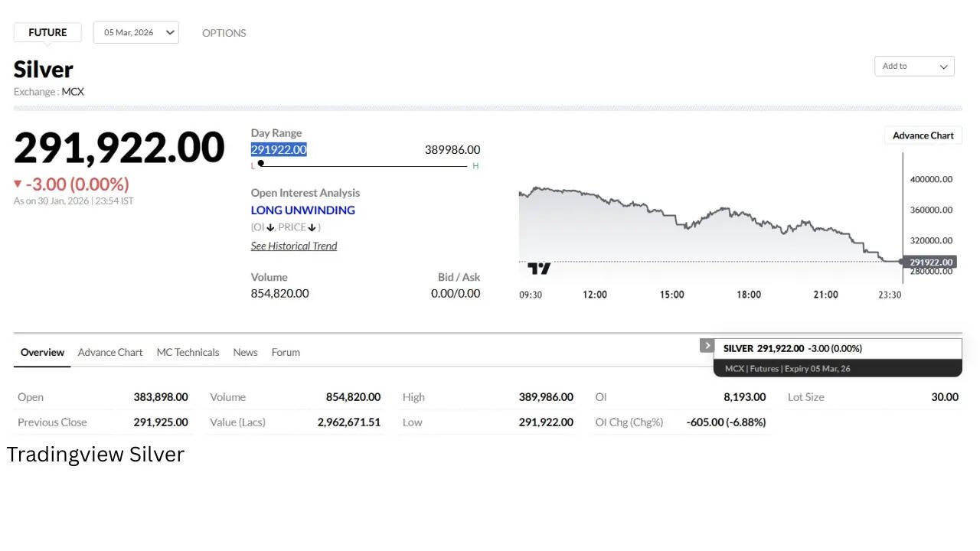Switch to the OPTIONS tab

224,33
